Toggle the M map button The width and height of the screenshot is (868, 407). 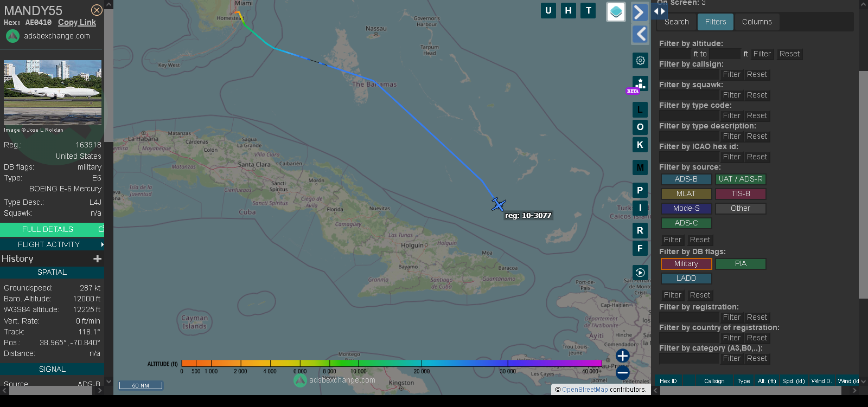640,167
